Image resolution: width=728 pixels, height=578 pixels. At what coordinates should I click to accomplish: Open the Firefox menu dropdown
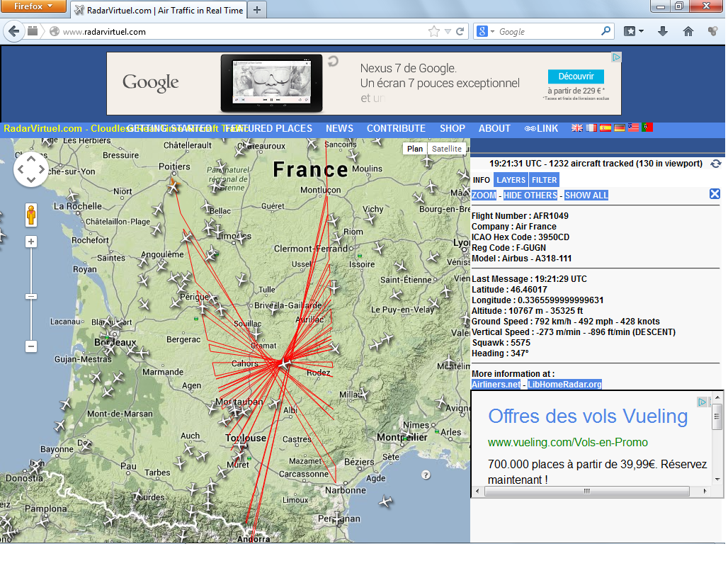[x=33, y=6]
